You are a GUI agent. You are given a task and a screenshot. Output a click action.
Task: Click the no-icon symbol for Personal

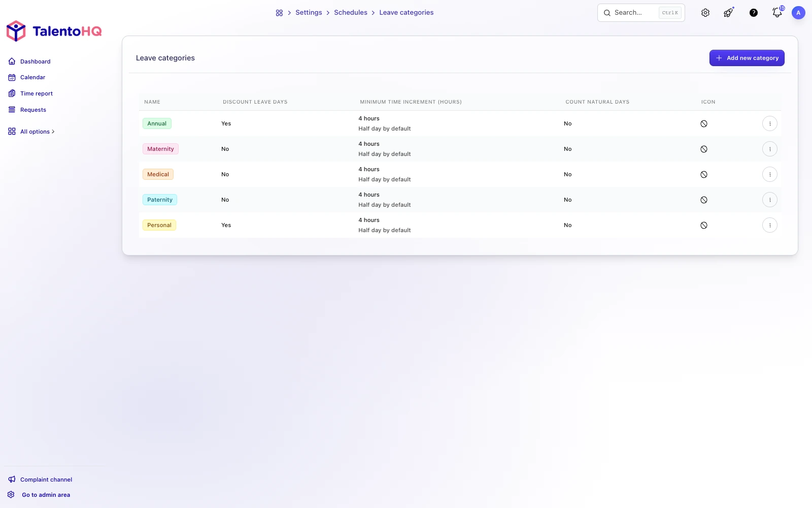704,225
